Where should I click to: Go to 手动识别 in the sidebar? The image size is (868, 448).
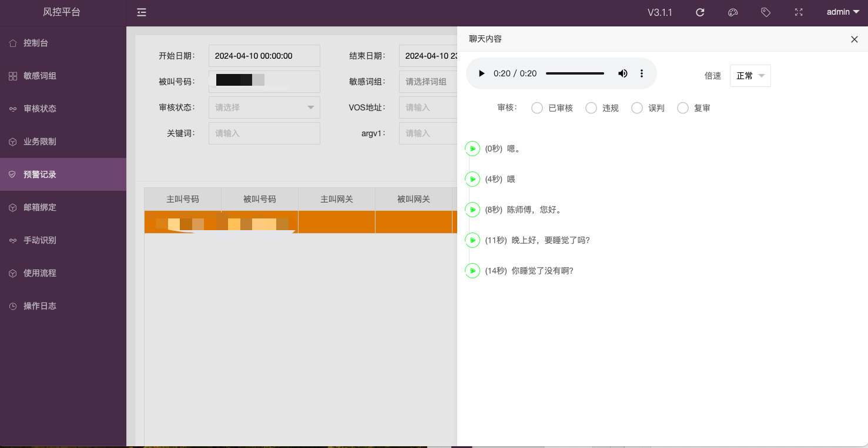click(x=63, y=240)
